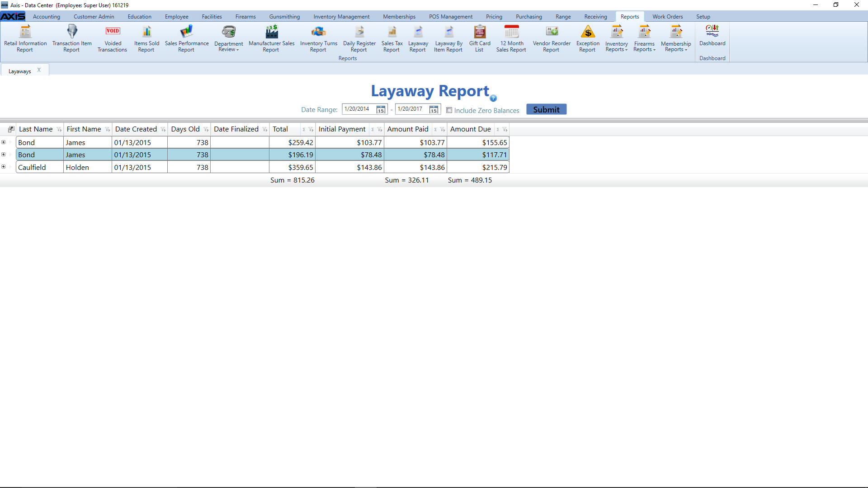The width and height of the screenshot is (868, 488).
Task: Select the $359.65 total cell
Action: point(292,167)
